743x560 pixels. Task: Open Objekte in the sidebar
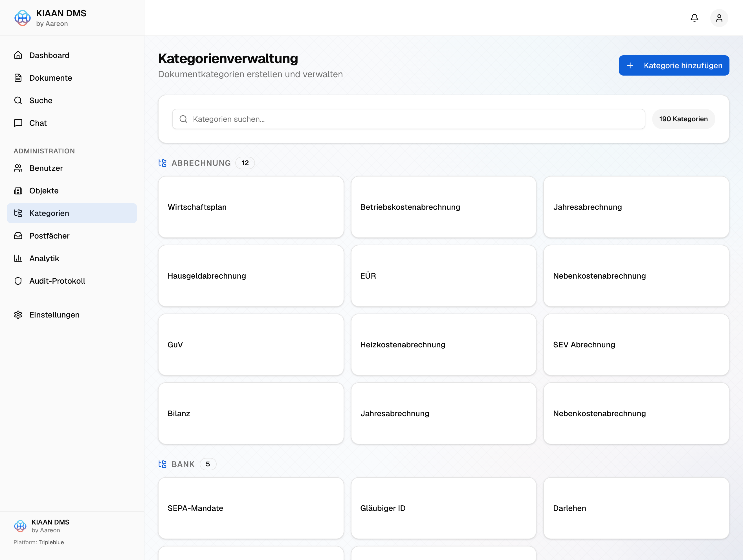pyautogui.click(x=72, y=190)
